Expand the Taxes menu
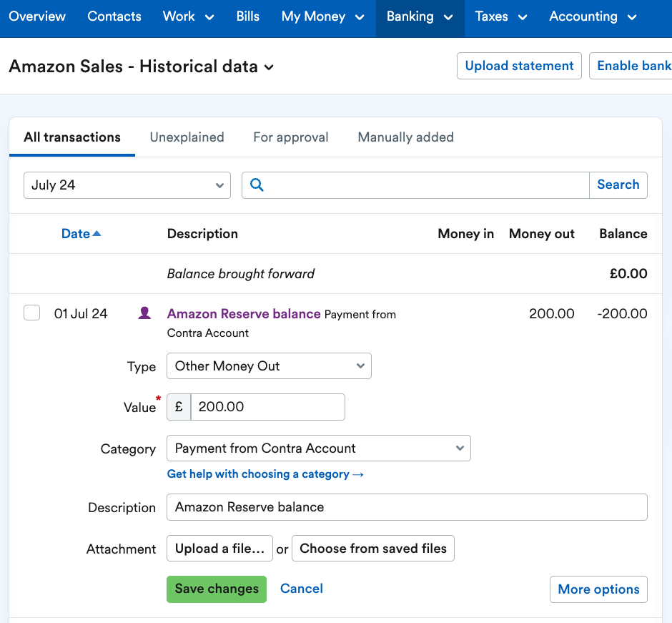672x623 pixels. coord(500,16)
